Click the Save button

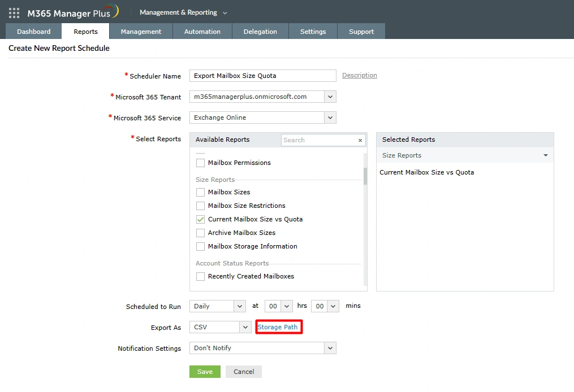[205, 372]
